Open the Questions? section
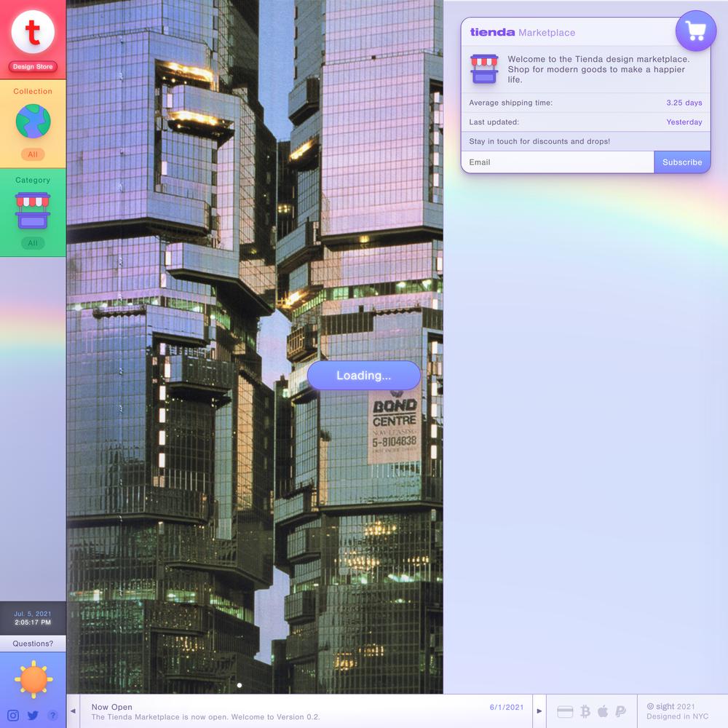The image size is (728, 728). click(x=33, y=644)
